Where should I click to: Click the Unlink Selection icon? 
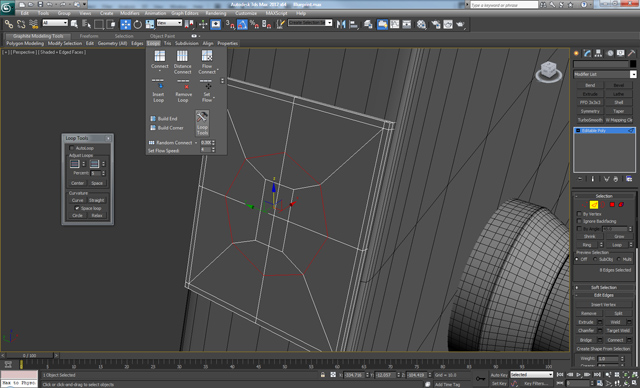pyautogui.click(x=21, y=24)
